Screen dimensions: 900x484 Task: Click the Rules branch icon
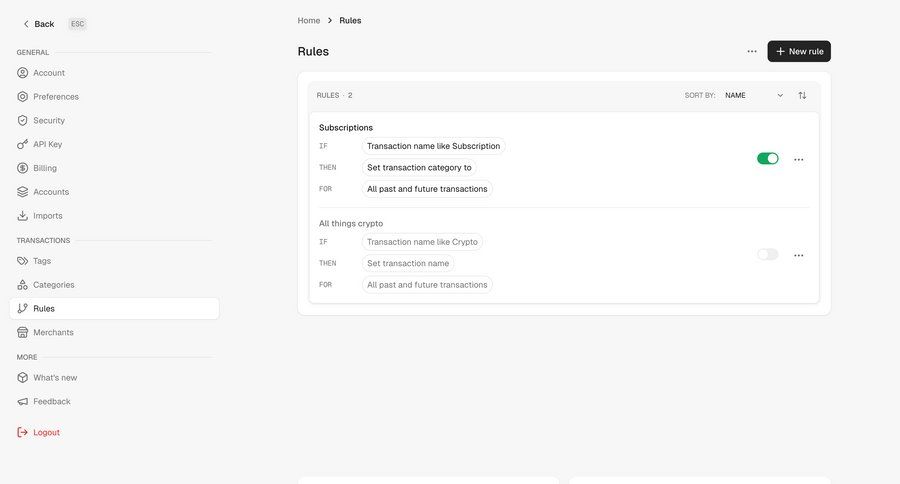tap(22, 308)
